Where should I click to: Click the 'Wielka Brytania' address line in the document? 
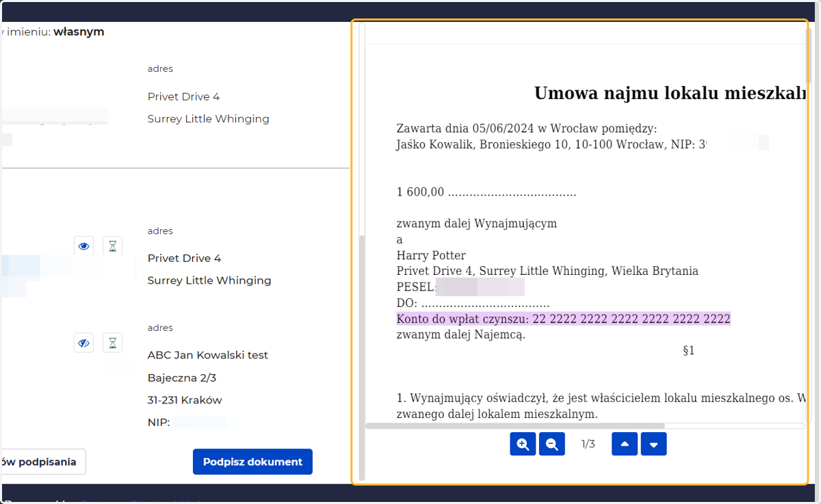click(547, 271)
